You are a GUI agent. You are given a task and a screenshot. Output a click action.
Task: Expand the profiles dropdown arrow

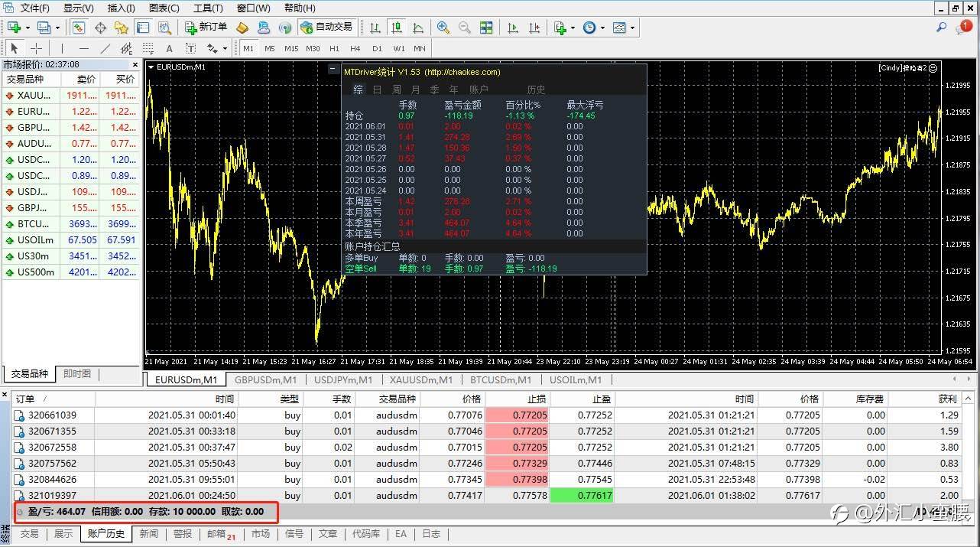pyautogui.click(x=58, y=28)
